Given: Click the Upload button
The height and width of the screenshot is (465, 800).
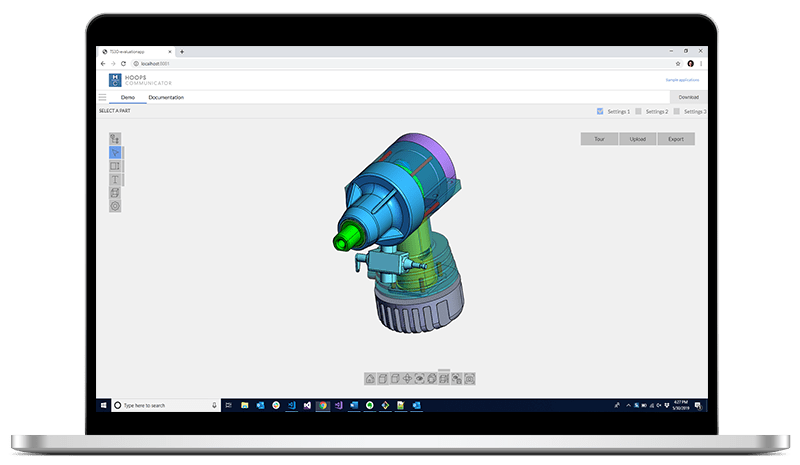Looking at the screenshot, I should (638, 139).
